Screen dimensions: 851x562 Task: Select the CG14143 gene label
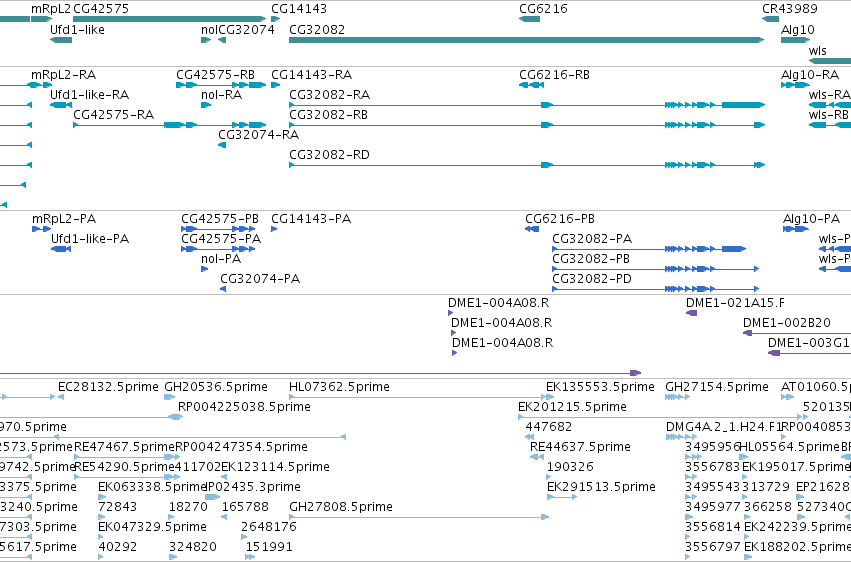pyautogui.click(x=299, y=9)
